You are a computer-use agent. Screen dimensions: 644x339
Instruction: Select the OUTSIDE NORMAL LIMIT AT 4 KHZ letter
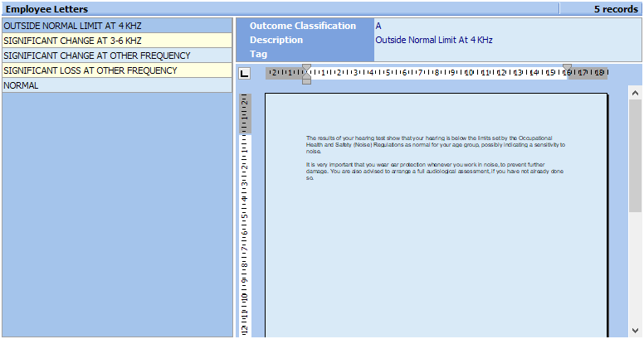117,26
